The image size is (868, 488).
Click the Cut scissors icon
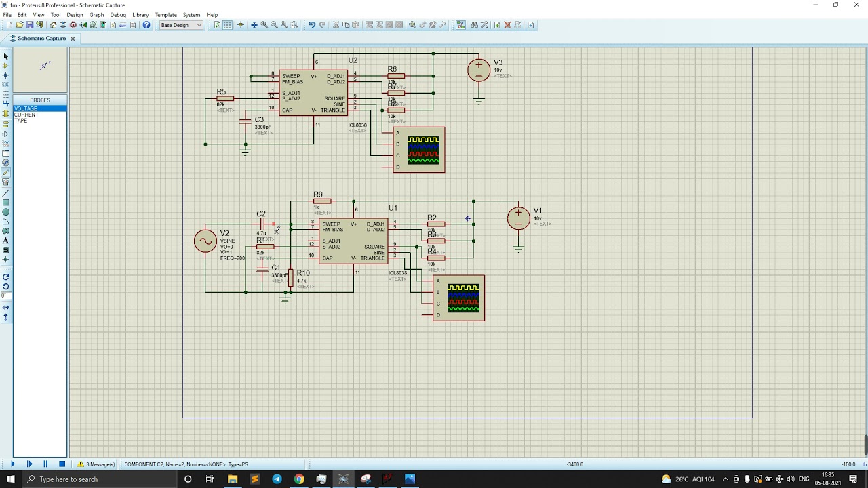pyautogui.click(x=336, y=25)
